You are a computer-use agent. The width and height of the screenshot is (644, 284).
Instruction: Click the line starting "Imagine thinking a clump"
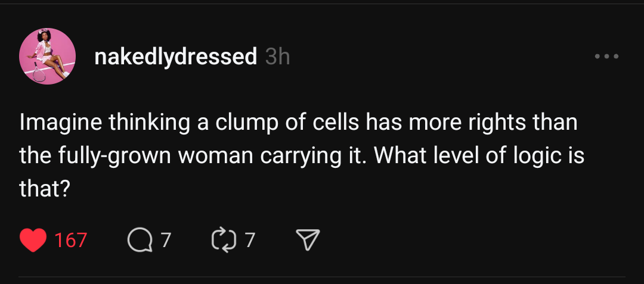(x=298, y=123)
